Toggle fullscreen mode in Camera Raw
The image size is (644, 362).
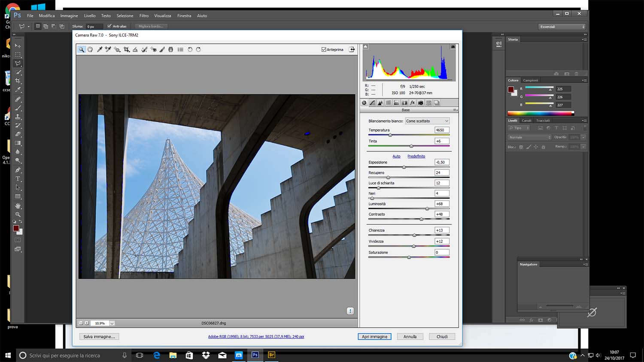(x=352, y=49)
